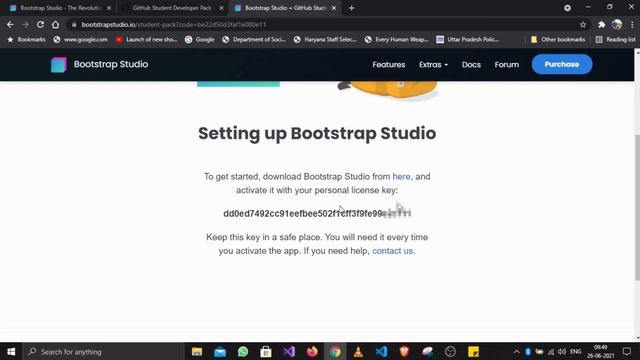Screen dimensions: 640x360
Task: Open the Reading list
Action: [616, 39]
